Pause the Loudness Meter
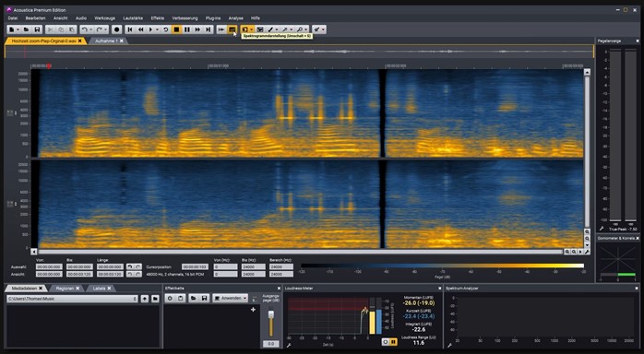This screenshot has height=354, width=644. tap(393, 342)
